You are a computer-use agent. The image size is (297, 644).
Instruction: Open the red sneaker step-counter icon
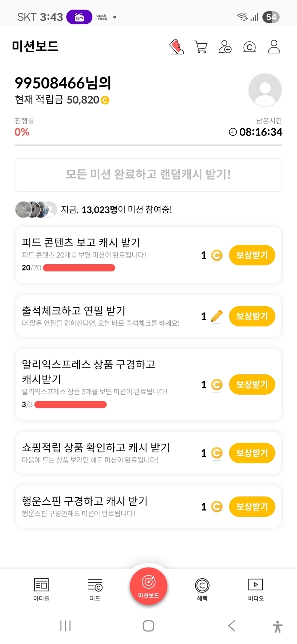(176, 47)
